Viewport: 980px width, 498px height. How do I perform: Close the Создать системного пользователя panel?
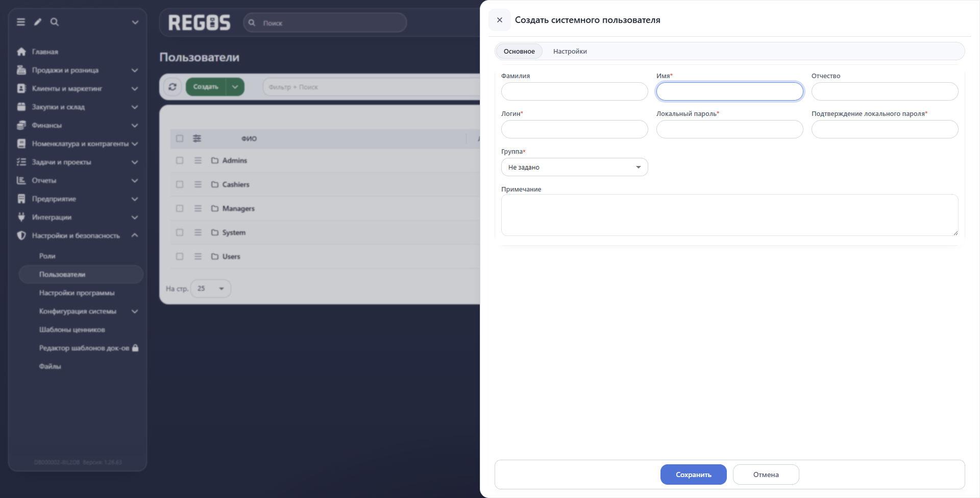coord(500,20)
